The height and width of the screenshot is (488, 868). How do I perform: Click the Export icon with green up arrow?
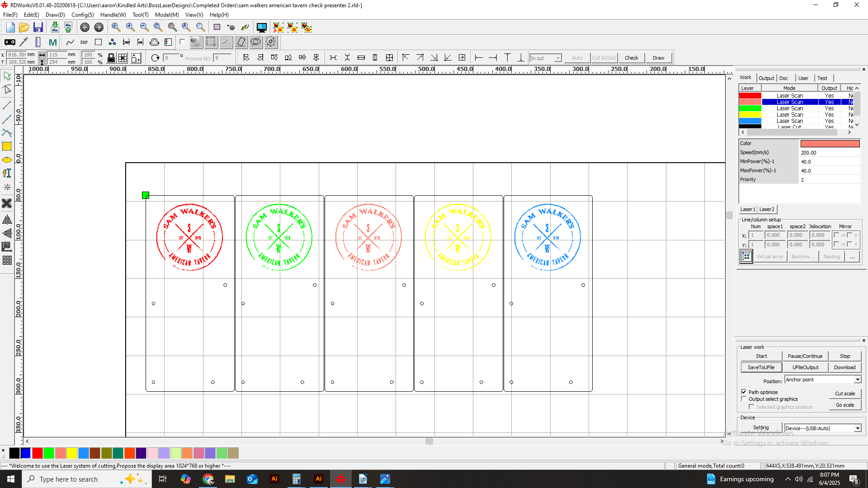pyautogui.click(x=68, y=28)
